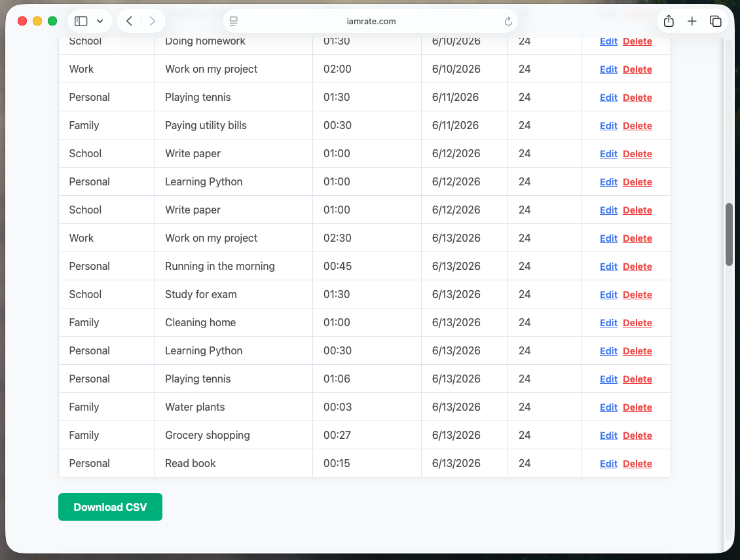The height and width of the screenshot is (560, 740).
Task: Click the Download CSV button
Action: [x=111, y=507]
